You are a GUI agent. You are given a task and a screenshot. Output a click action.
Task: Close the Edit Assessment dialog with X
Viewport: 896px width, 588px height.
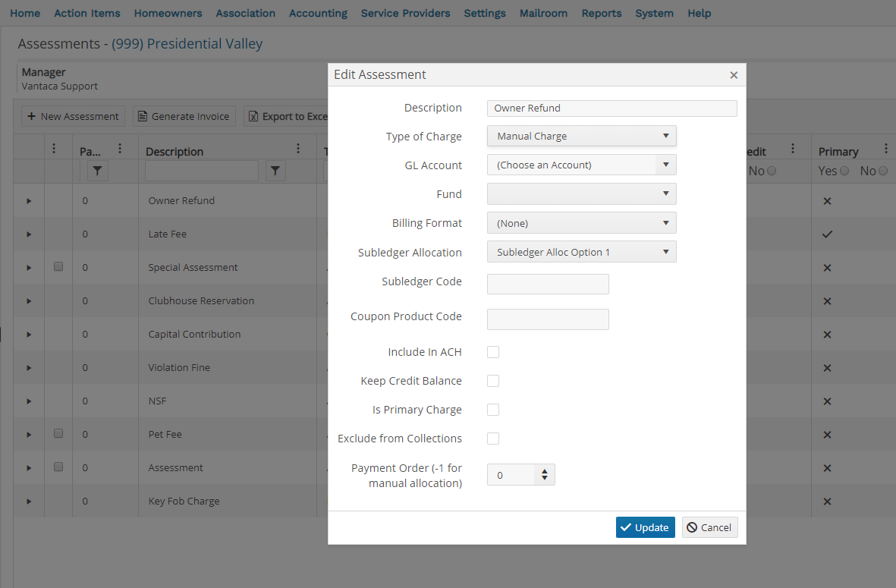(733, 75)
